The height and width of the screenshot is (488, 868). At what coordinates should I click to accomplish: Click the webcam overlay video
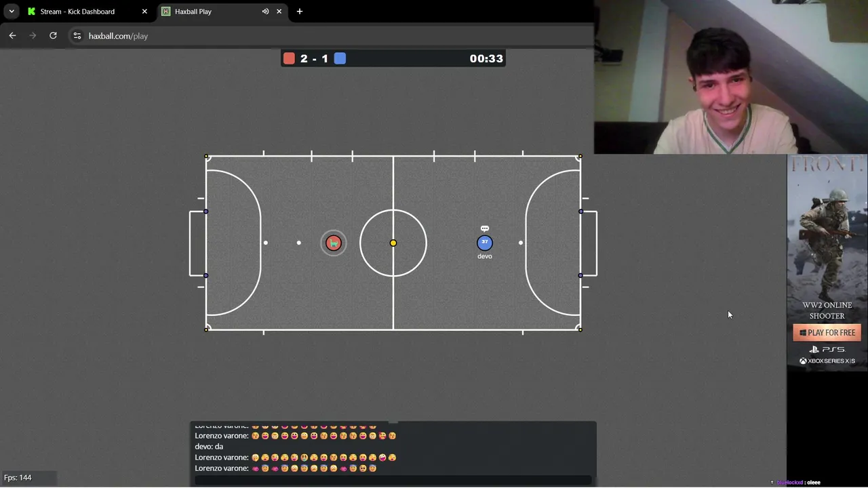731,77
